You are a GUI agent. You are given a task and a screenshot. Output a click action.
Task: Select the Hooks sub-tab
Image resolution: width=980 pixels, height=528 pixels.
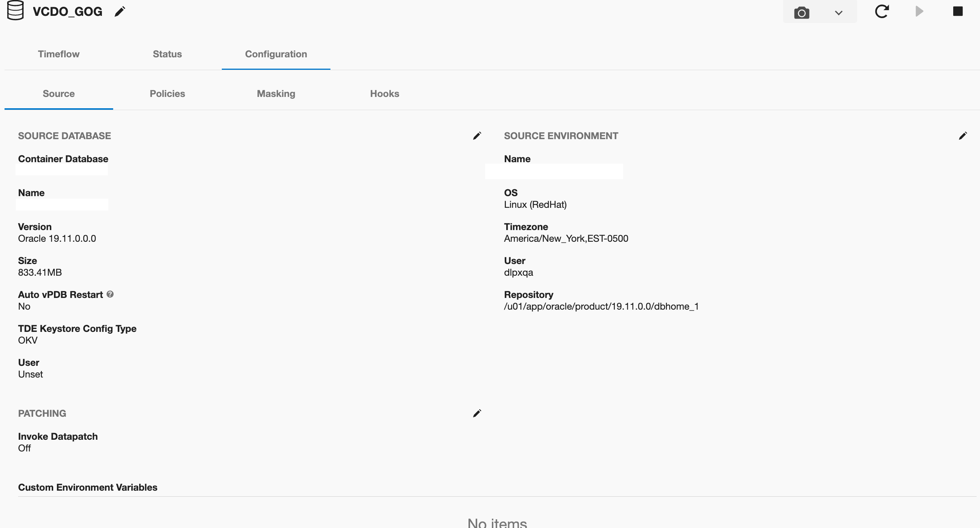coord(385,93)
